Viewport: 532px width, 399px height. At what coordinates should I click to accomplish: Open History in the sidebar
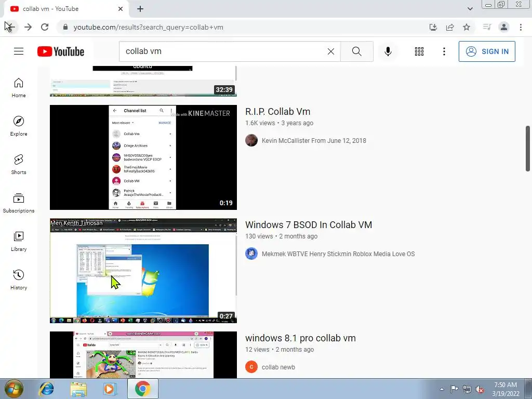click(x=19, y=279)
